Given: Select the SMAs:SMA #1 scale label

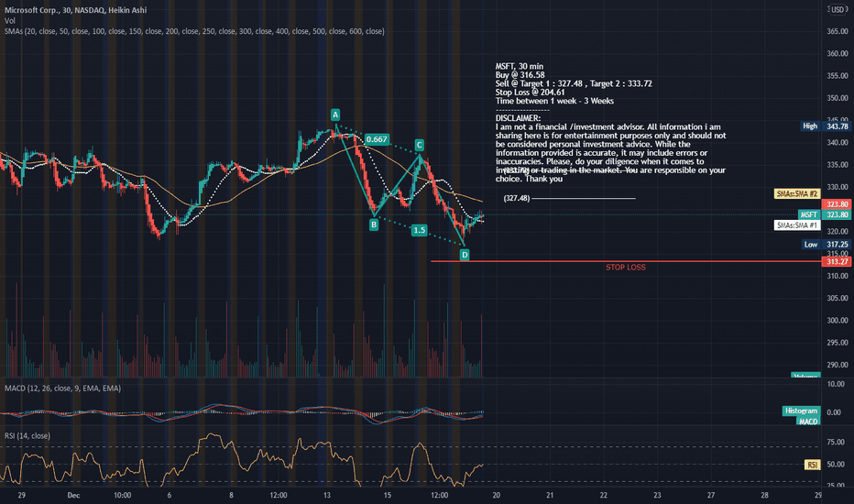Looking at the screenshot, I should pos(797,225).
